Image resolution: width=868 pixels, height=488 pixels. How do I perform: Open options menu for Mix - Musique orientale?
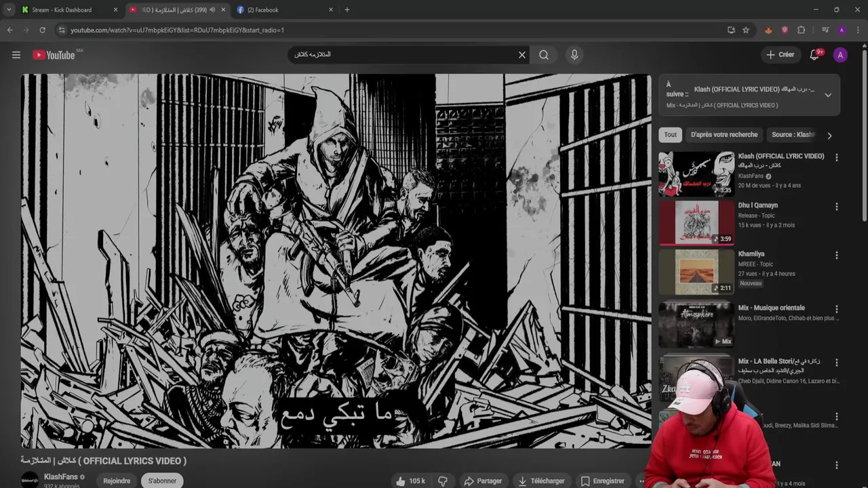tap(837, 309)
